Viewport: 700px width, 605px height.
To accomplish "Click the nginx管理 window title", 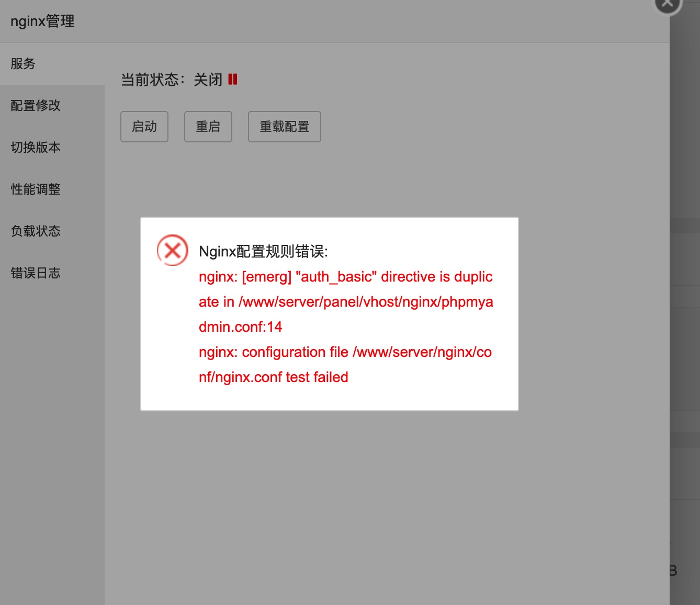I will click(43, 21).
